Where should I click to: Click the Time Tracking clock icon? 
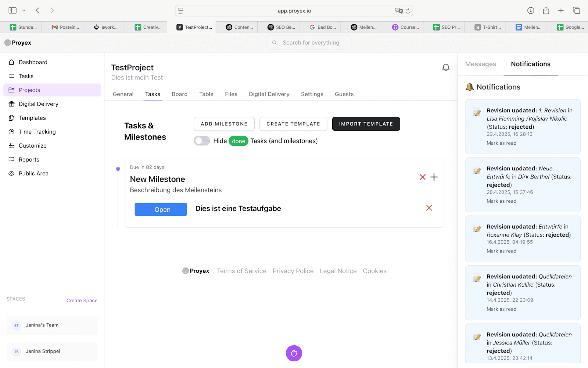11,132
